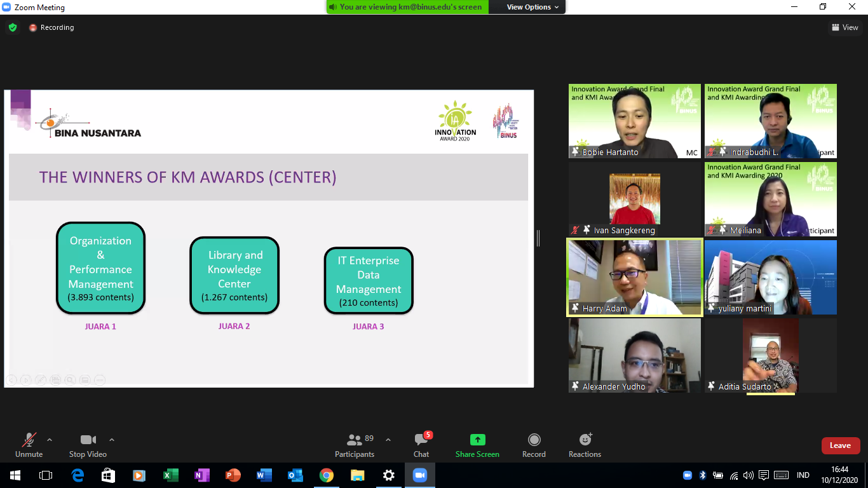The image size is (868, 488).
Task: Open the Participants panel
Action: point(355,445)
